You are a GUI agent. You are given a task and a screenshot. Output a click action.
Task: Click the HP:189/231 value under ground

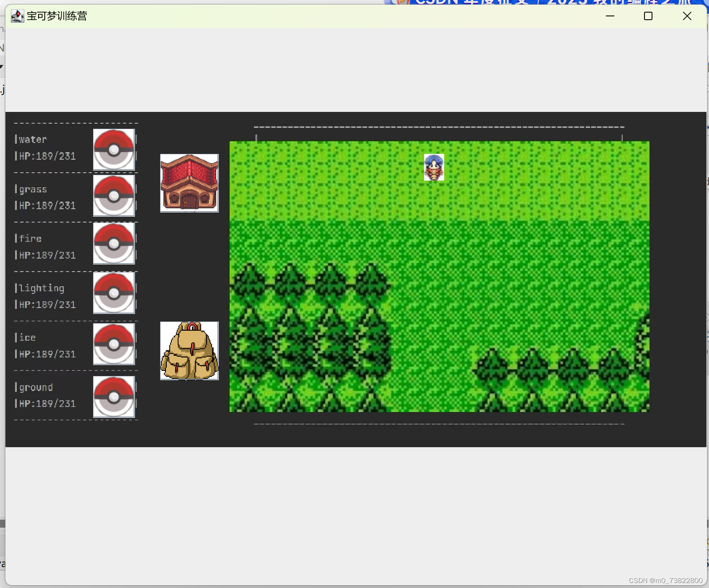click(47, 404)
